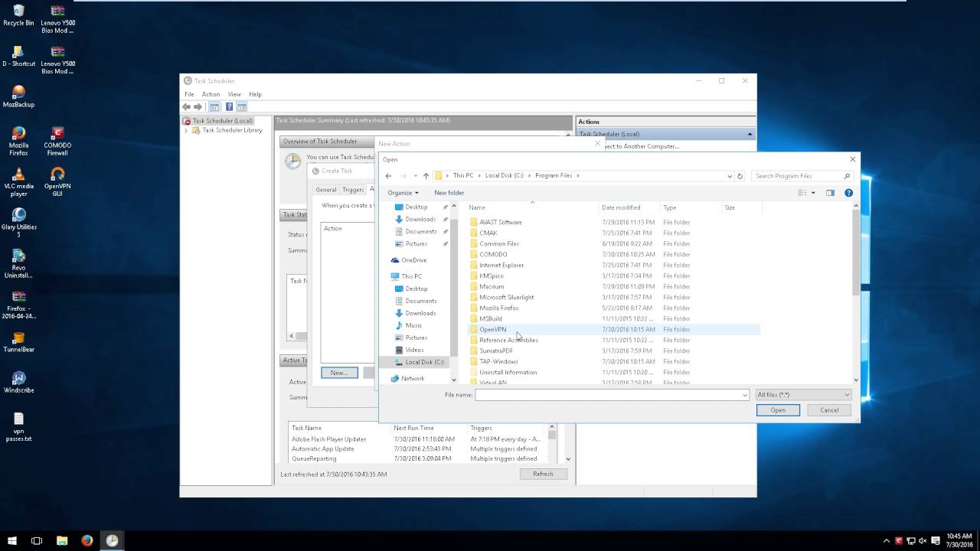Select the CMAK folder
The image size is (980, 551).
tap(488, 233)
